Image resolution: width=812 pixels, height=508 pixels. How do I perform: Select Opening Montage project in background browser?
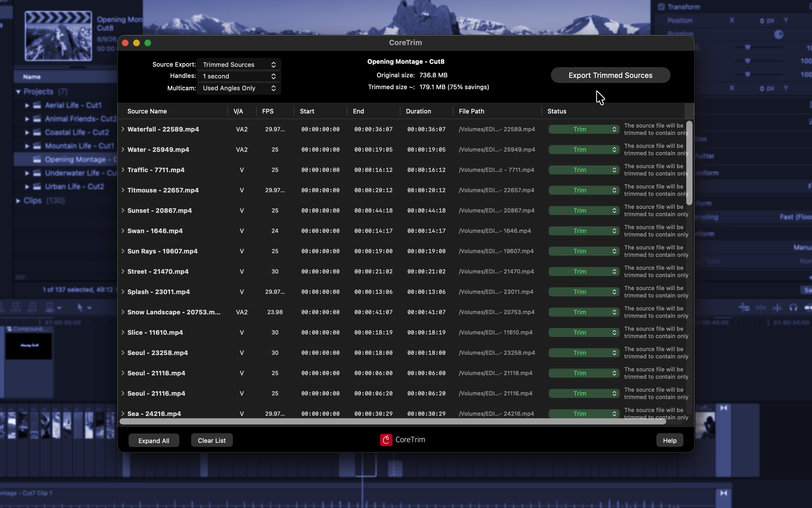point(66,159)
